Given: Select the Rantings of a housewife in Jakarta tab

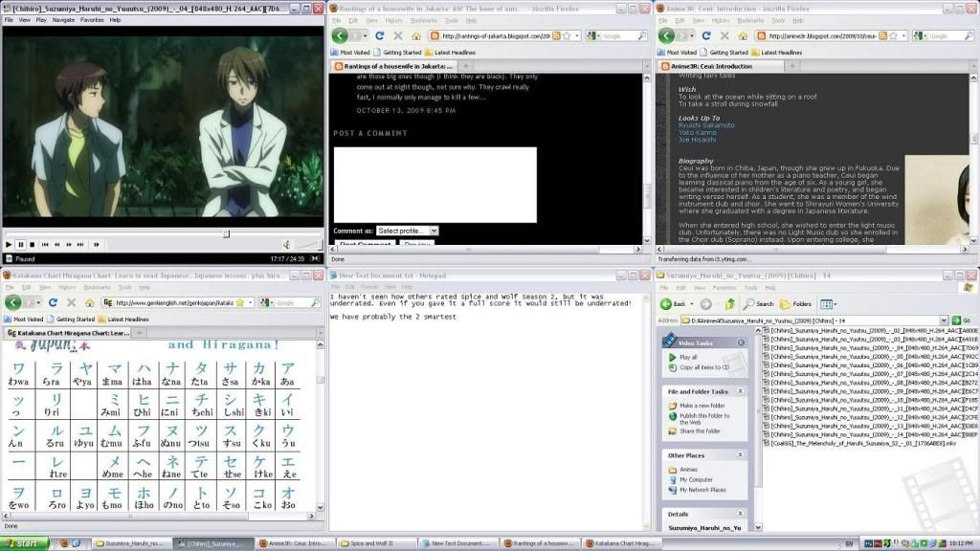Looking at the screenshot, I should click(x=393, y=66).
